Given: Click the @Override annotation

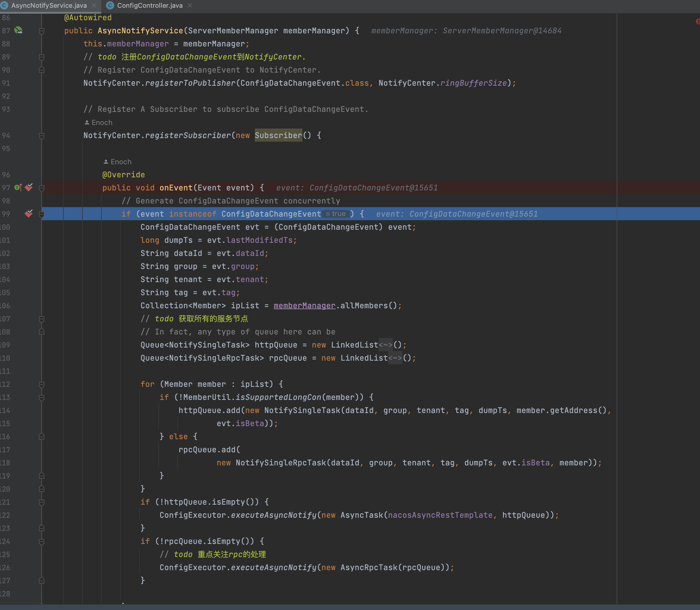Looking at the screenshot, I should (124, 175).
